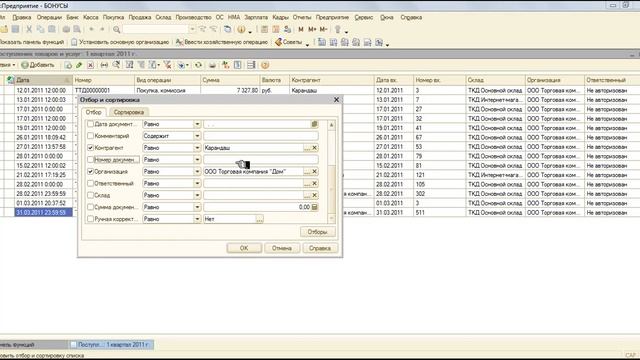Viewport: 640px width, 360px height.
Task: Enable the Дата документа filter checkbox
Action: pyautogui.click(x=91, y=124)
